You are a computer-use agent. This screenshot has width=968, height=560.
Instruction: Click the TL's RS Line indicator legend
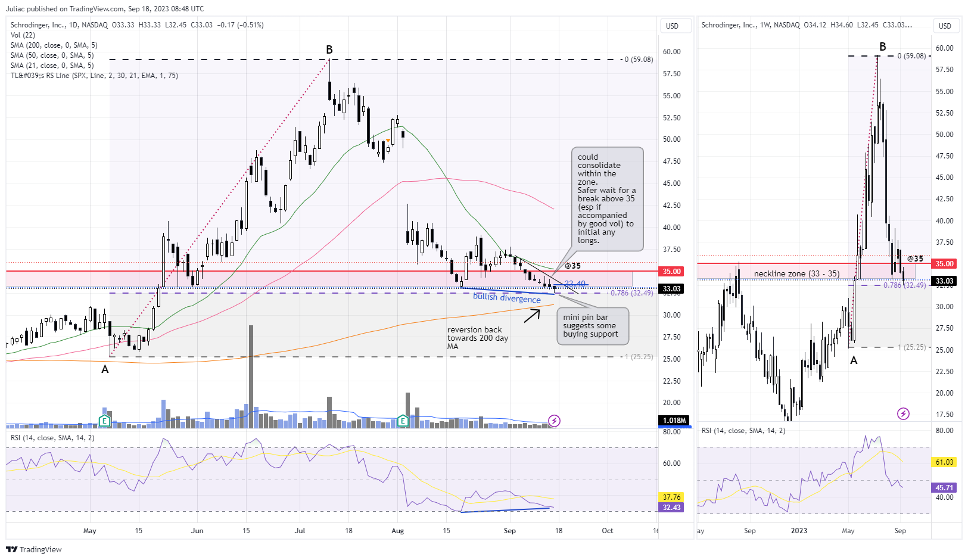[x=94, y=76]
